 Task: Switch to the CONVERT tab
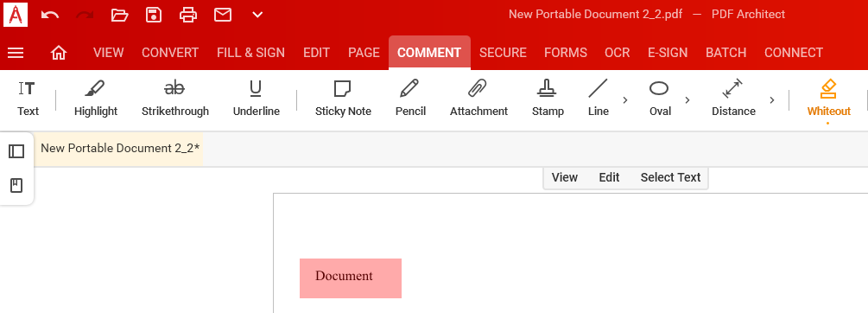tap(170, 53)
